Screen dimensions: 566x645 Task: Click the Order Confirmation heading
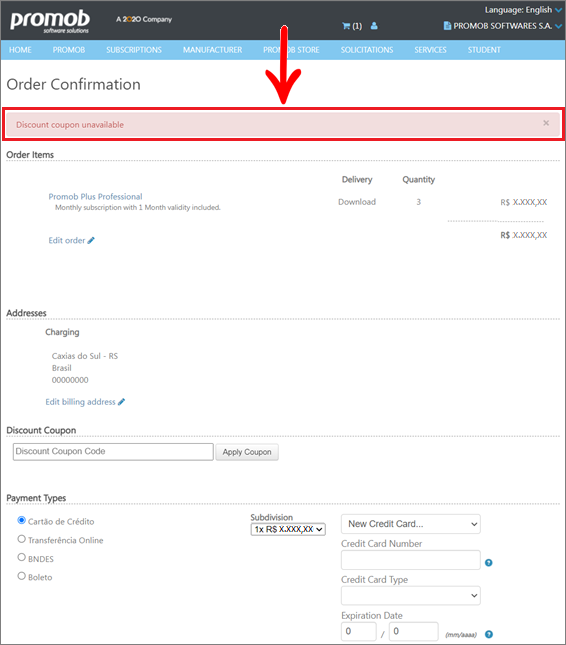coord(74,84)
